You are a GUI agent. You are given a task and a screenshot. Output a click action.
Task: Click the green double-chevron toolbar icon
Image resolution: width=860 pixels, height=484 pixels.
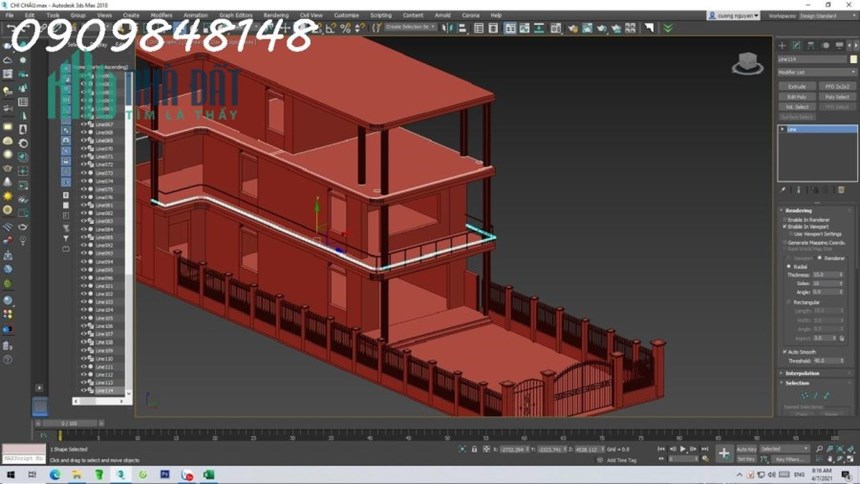667,28
